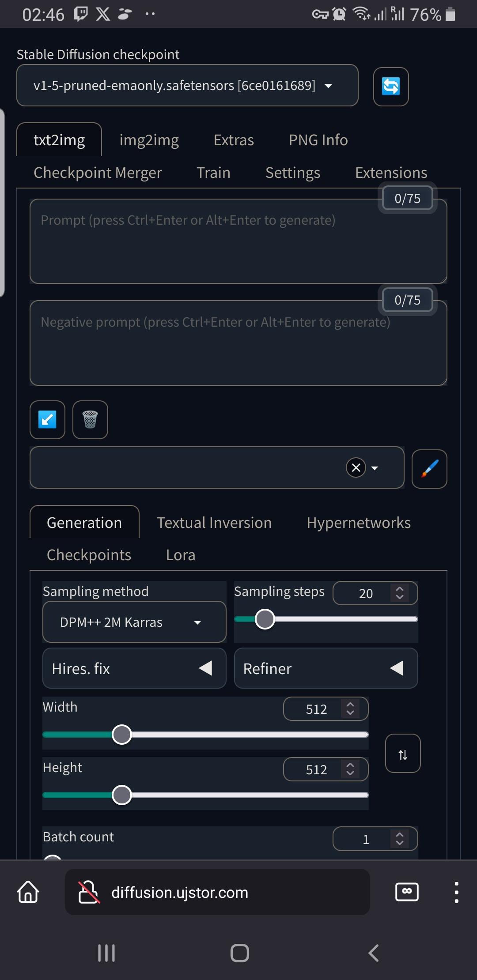
Task: Open the browser three-dot menu
Action: click(x=456, y=892)
